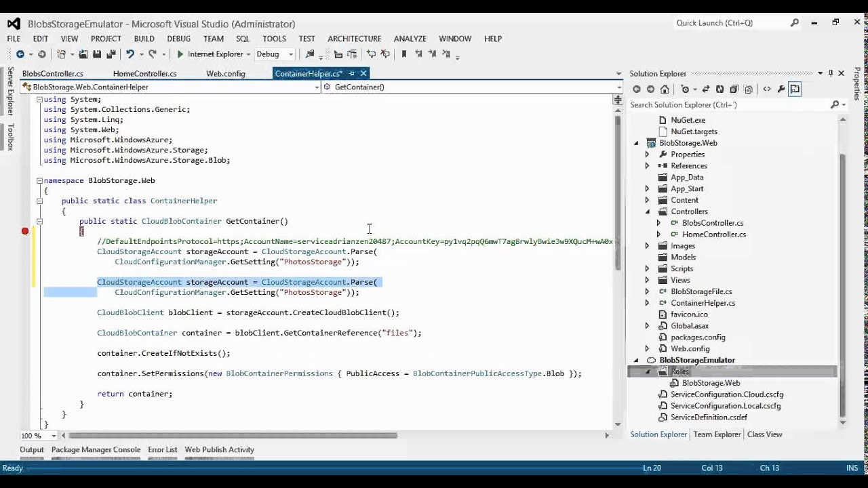This screenshot has width=868, height=488.
Task: Open Properties wrench icon in Solution Explorer
Action: [x=781, y=89]
